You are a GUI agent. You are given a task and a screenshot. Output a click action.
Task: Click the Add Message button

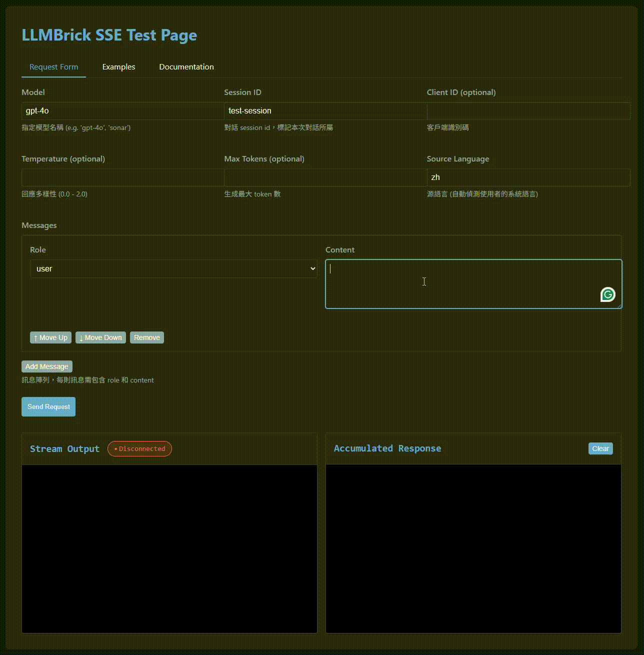pos(47,366)
